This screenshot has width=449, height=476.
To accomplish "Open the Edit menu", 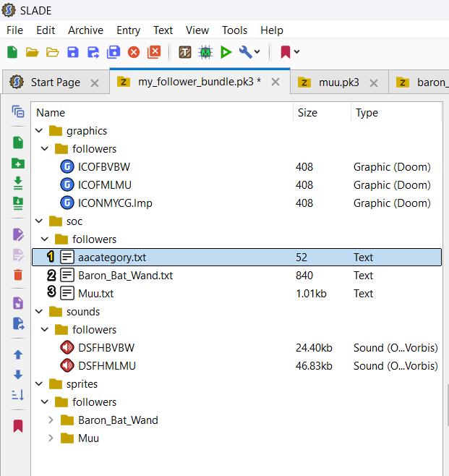I will [46, 30].
